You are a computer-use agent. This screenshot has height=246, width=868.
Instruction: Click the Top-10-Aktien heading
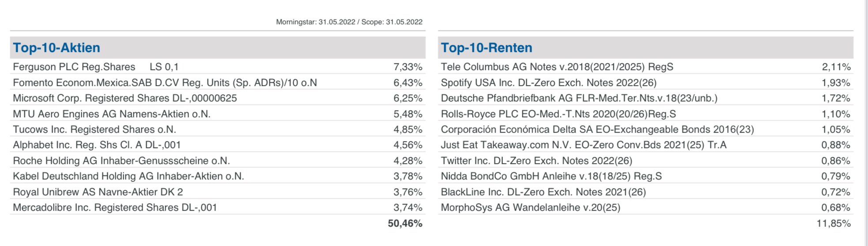[57, 48]
